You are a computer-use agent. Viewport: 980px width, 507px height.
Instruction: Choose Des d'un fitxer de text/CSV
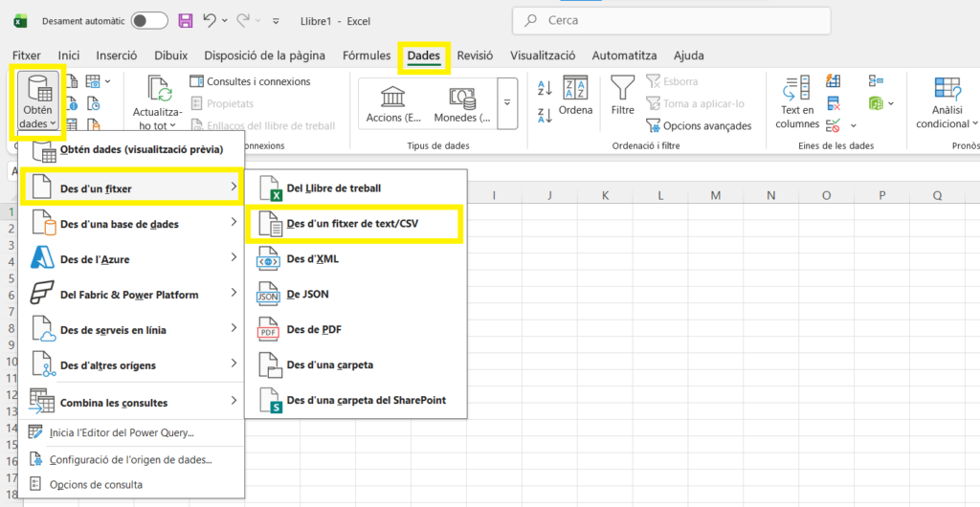(x=354, y=223)
